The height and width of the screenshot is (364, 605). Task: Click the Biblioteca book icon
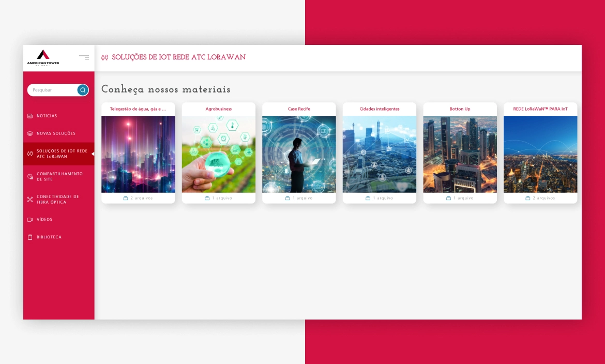[30, 237]
